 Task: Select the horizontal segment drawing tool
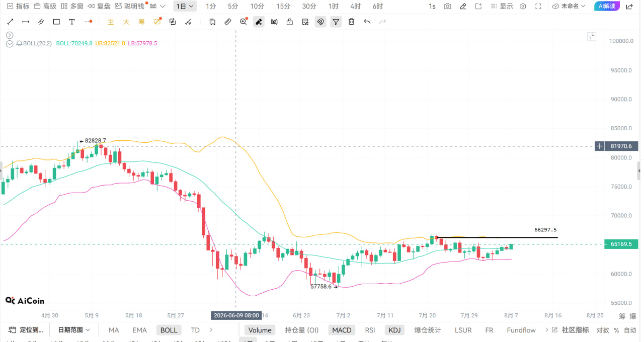point(26,22)
